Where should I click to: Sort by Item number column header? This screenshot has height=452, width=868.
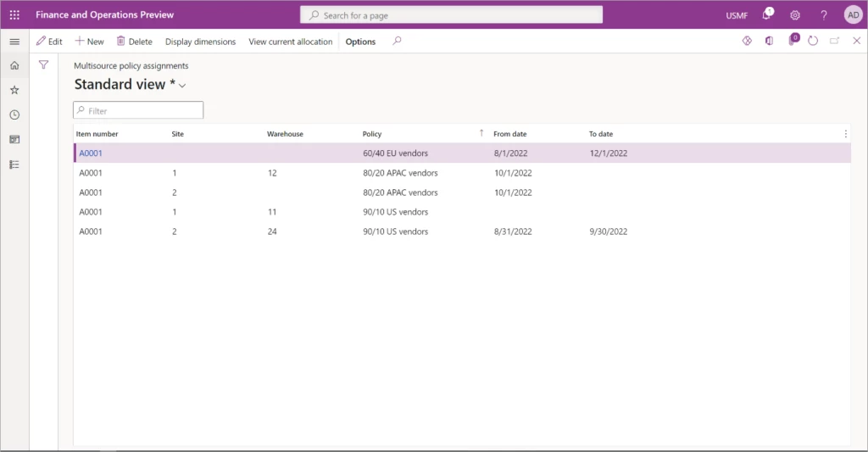coord(97,134)
